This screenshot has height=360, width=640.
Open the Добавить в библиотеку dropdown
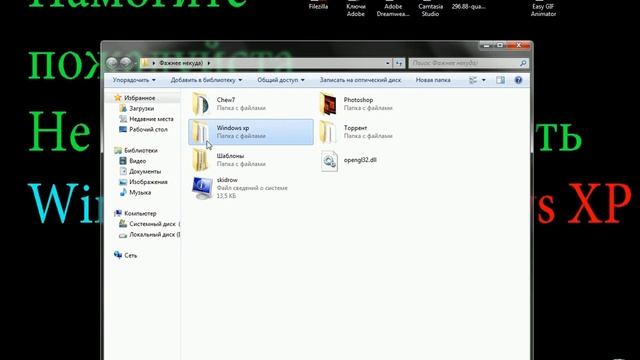click(206, 80)
